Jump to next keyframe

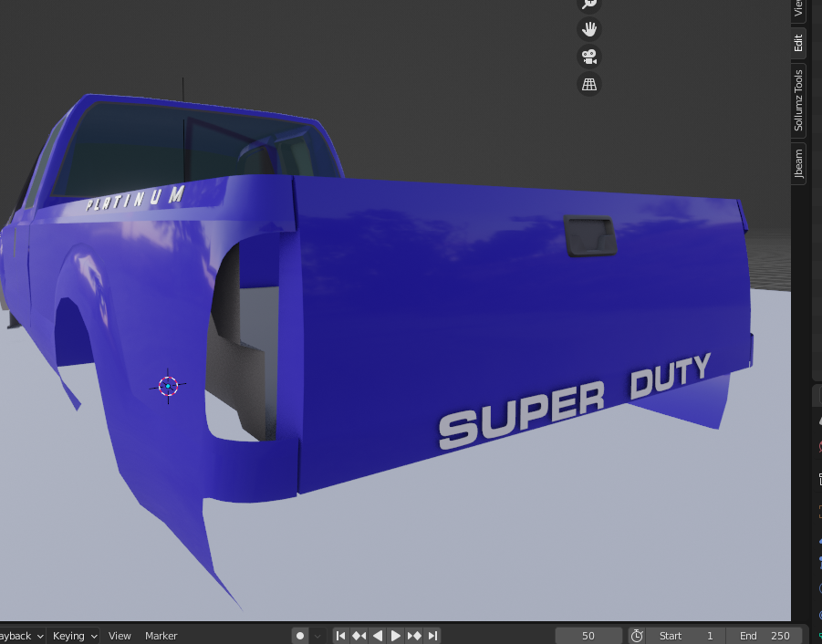coord(414,636)
